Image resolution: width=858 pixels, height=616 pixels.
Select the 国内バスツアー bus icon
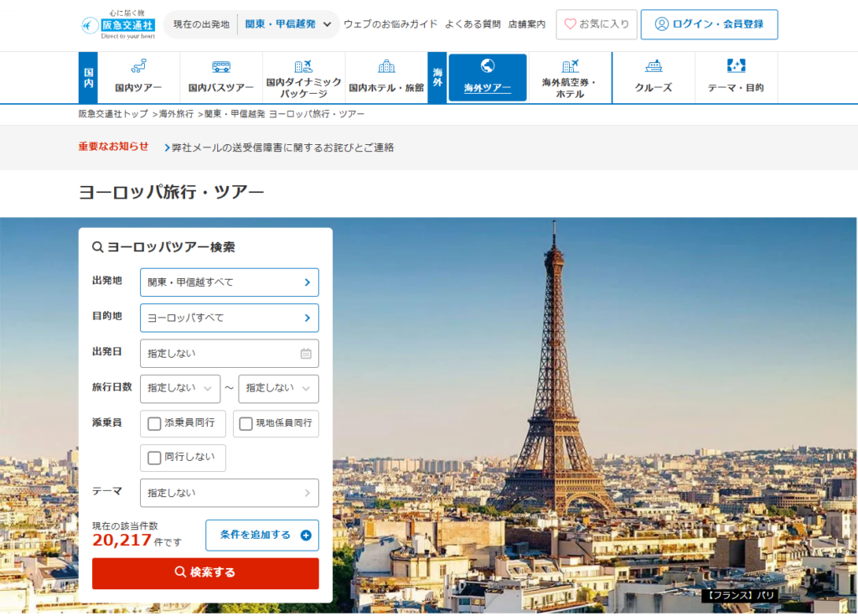tap(221, 66)
